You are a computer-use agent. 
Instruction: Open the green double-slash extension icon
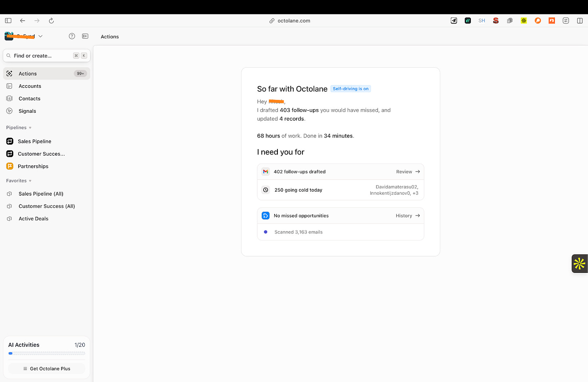click(468, 21)
